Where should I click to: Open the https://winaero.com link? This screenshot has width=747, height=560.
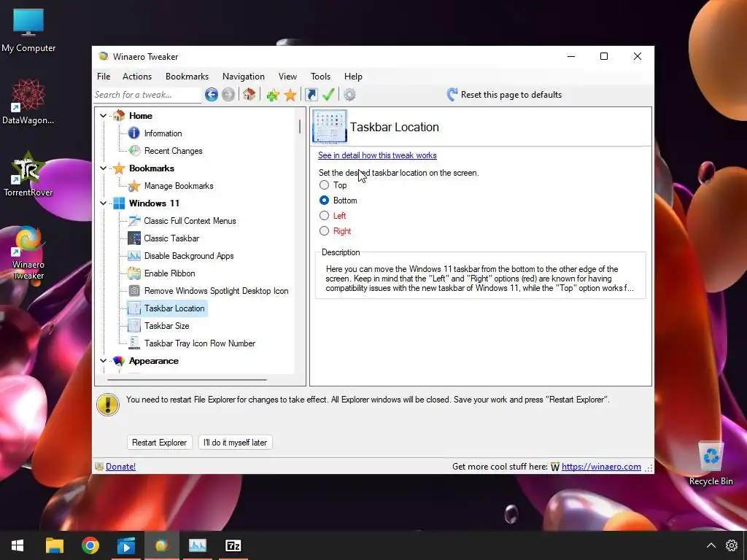pyautogui.click(x=601, y=467)
